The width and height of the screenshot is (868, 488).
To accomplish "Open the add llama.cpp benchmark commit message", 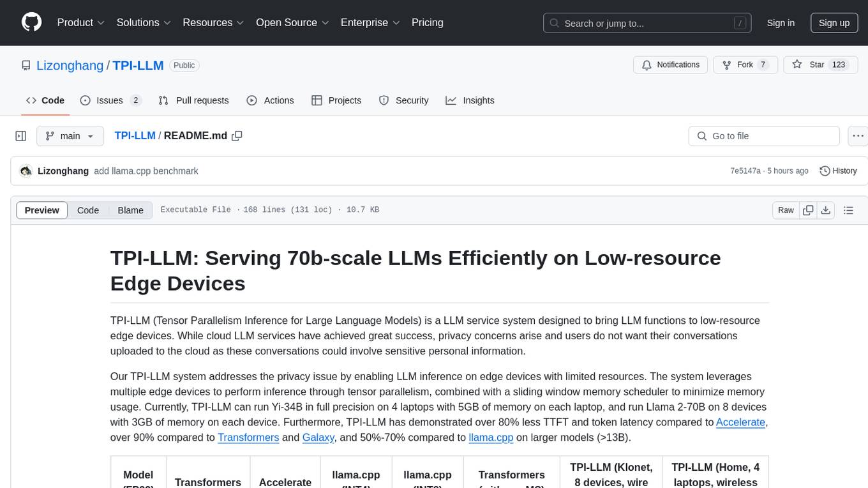I will tap(146, 171).
